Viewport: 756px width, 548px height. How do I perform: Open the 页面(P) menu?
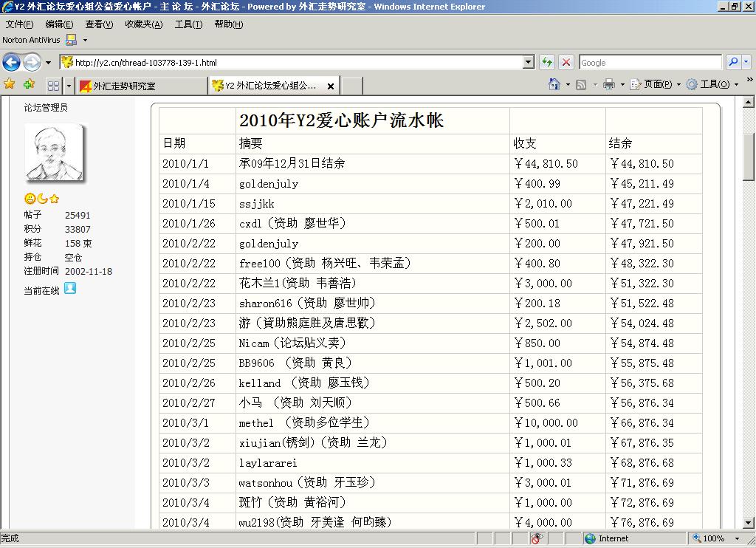pyautogui.click(x=656, y=84)
